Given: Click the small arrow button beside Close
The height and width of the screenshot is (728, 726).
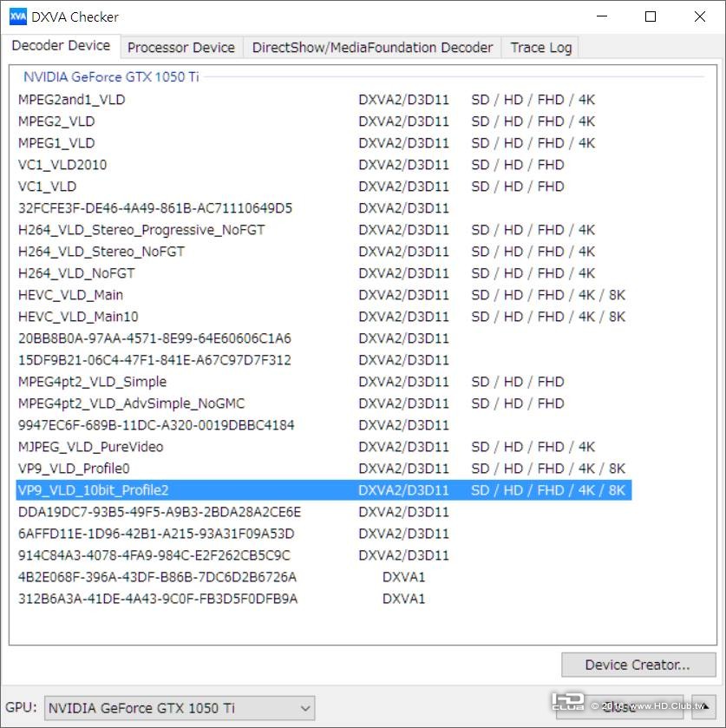Looking at the screenshot, I should pyautogui.click(x=704, y=707).
